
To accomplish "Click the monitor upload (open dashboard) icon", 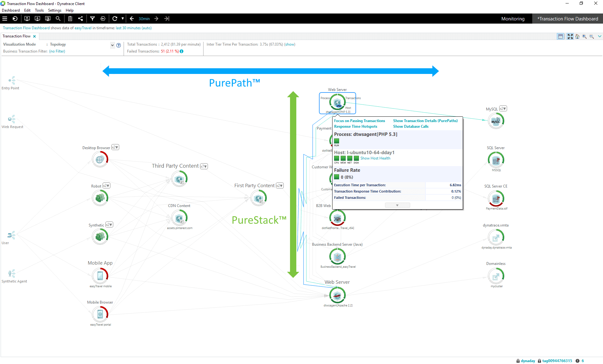I will coord(27,19).
